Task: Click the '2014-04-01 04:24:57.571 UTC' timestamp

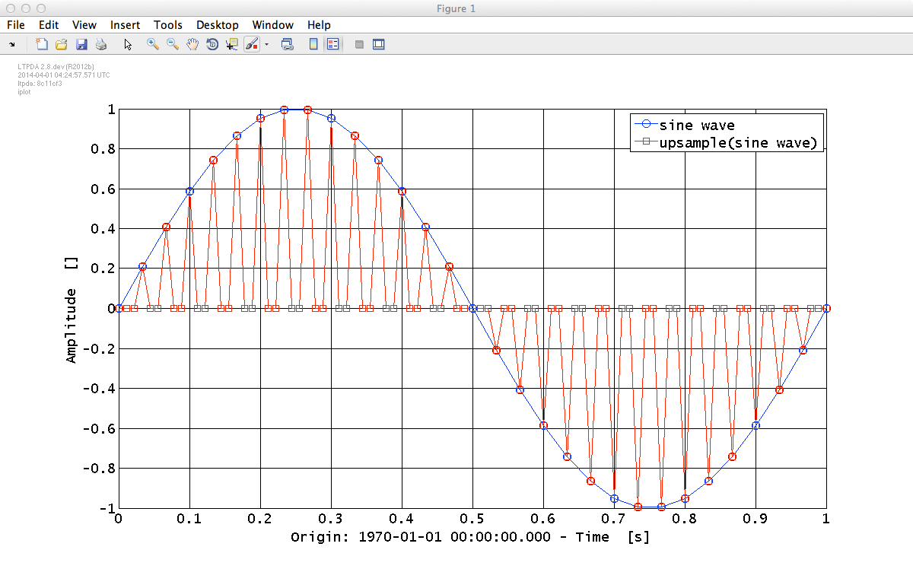Action: 63,75
